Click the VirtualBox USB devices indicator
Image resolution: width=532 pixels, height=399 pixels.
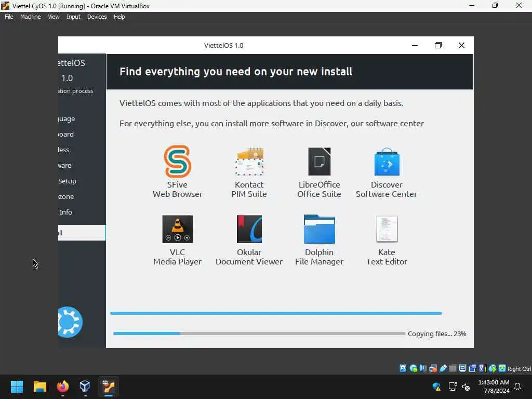[x=443, y=368]
